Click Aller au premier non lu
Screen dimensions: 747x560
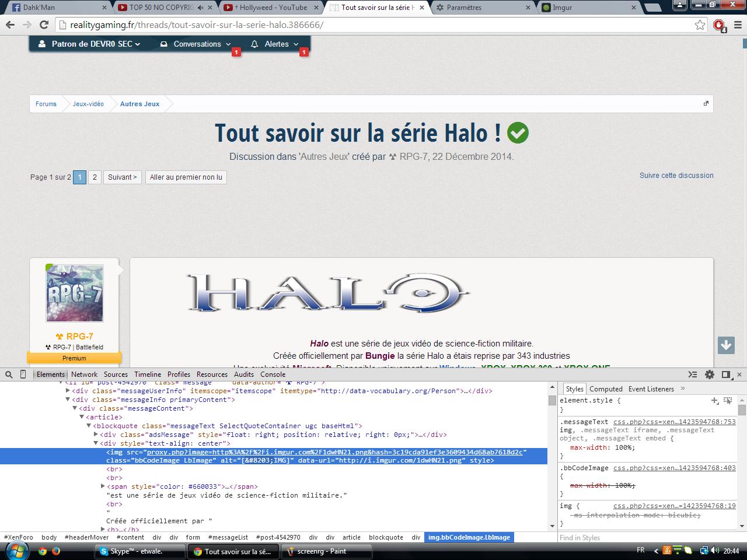pos(186,177)
